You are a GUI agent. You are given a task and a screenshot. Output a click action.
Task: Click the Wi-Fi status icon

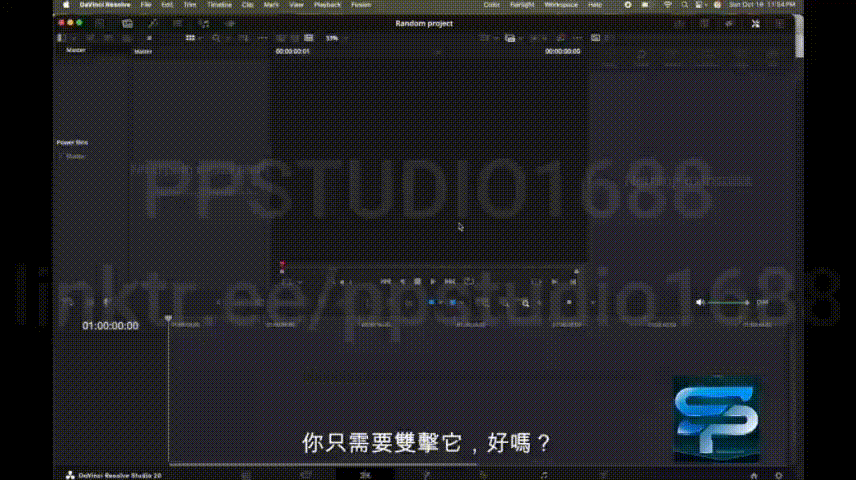(667, 4)
